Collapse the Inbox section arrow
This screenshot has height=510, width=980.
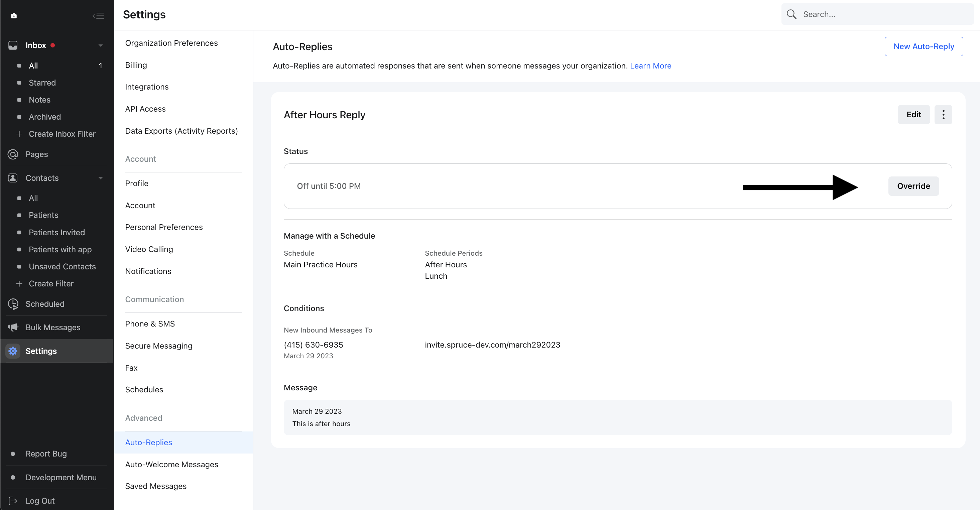[x=100, y=45]
